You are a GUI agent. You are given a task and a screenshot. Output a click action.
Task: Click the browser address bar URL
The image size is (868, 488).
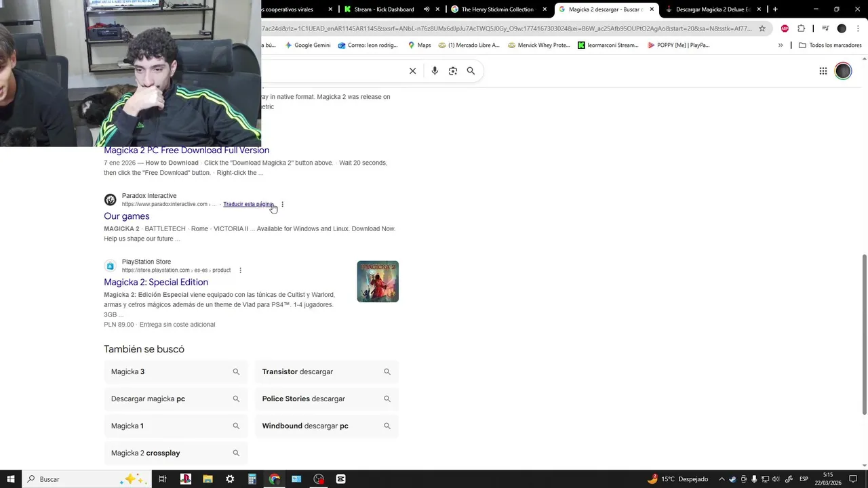click(507, 28)
